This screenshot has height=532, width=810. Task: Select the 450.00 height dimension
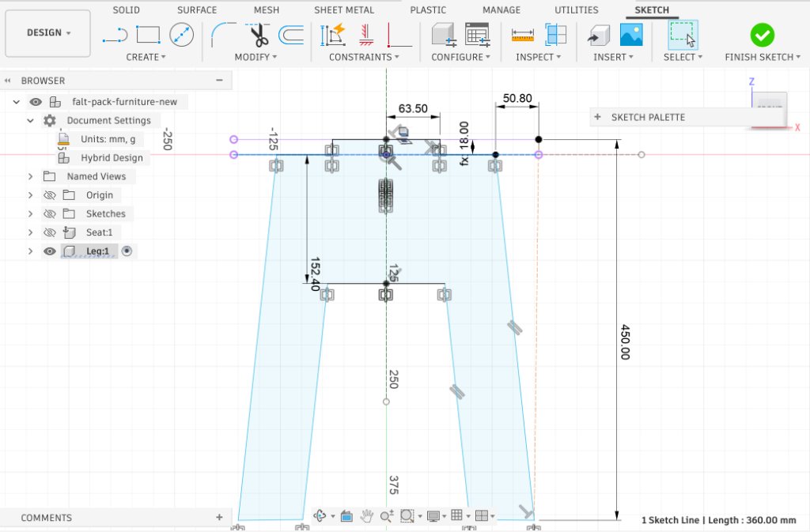coord(625,341)
